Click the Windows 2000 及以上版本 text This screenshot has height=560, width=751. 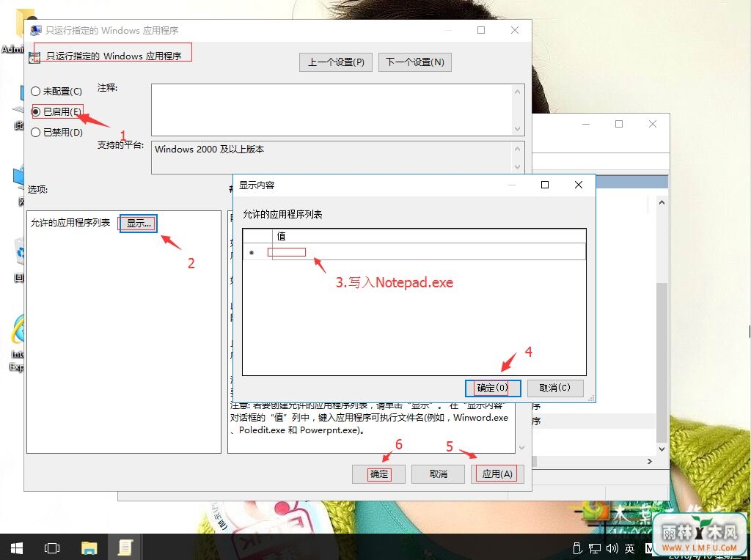[x=209, y=150]
